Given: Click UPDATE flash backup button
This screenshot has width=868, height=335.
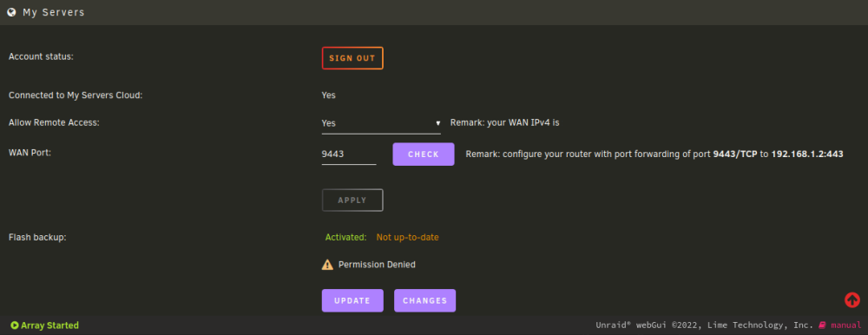Looking at the screenshot, I should [352, 300].
